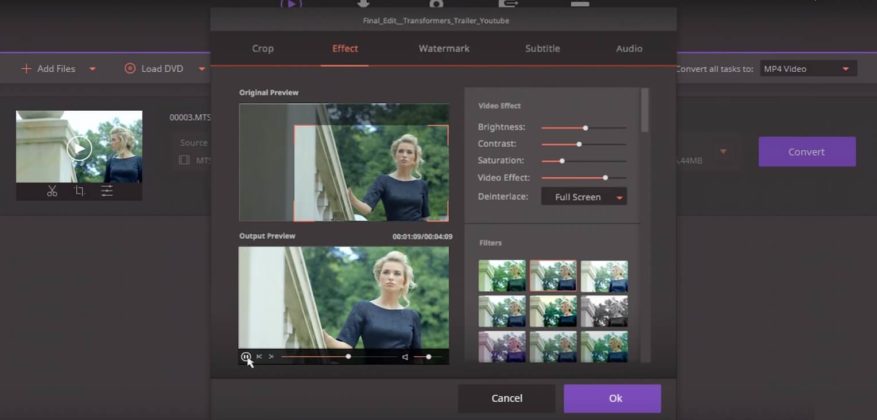Click the Original Preview crop frame image
Viewport: 877px width, 420px height.
click(371, 172)
